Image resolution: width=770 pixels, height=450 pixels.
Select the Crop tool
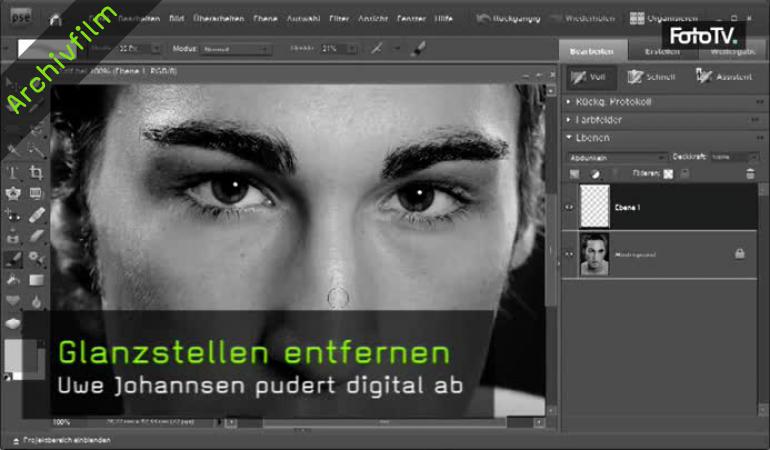[x=35, y=172]
